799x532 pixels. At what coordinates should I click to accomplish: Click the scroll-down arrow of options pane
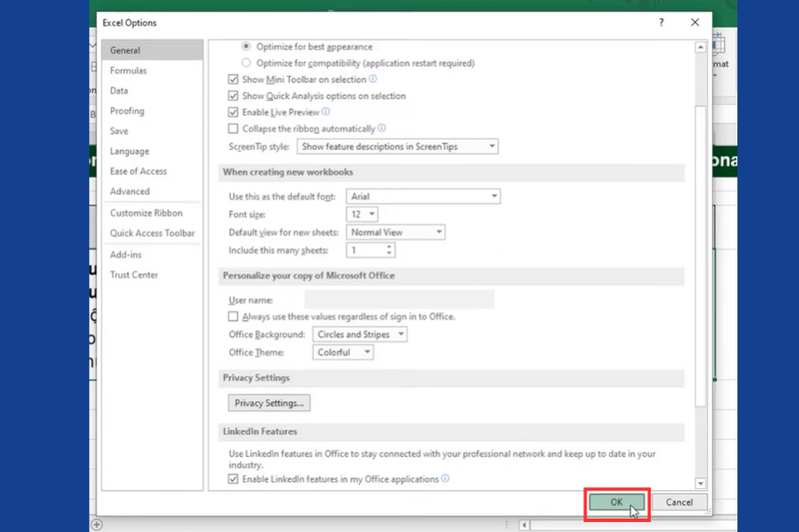click(701, 484)
